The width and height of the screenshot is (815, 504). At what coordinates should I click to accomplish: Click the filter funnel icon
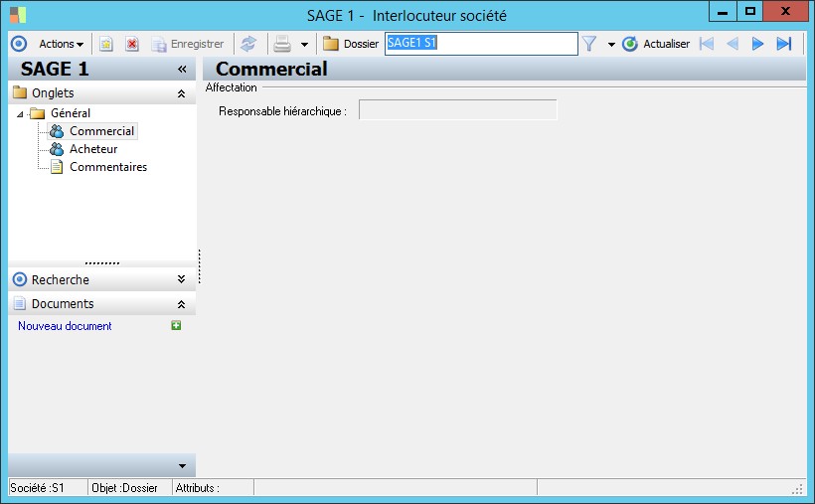click(x=589, y=44)
